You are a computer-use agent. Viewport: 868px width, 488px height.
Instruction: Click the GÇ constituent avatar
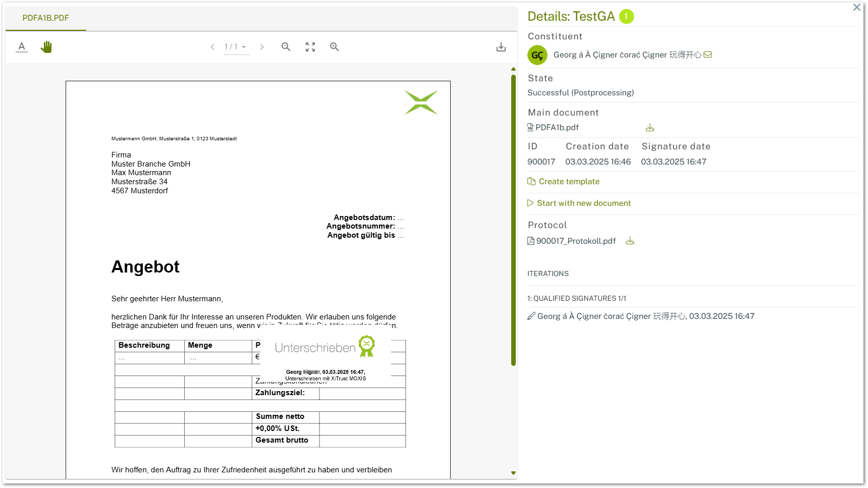[x=537, y=55]
